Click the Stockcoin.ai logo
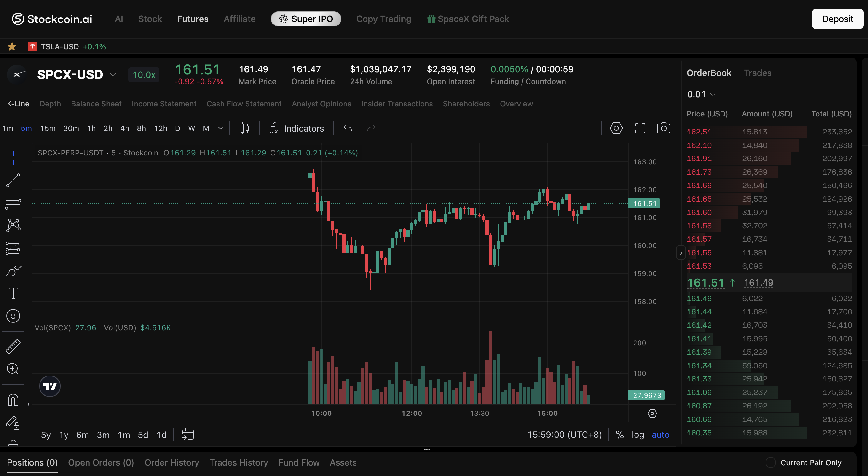The height and width of the screenshot is (476, 868). pos(52,19)
